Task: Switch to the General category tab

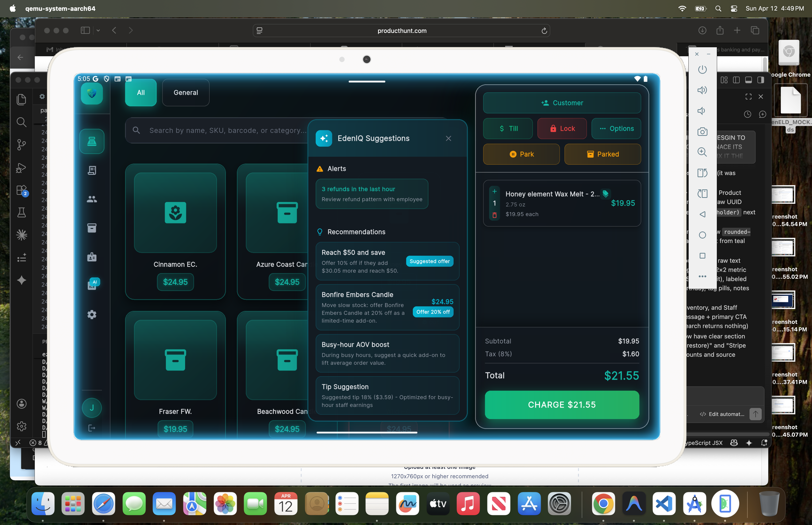Action: pyautogui.click(x=186, y=92)
